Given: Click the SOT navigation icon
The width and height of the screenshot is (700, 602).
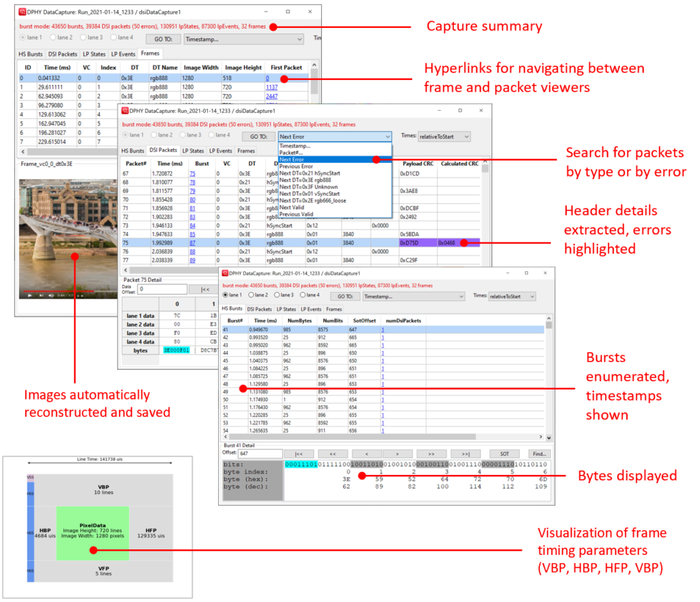Looking at the screenshot, I should tap(504, 454).
